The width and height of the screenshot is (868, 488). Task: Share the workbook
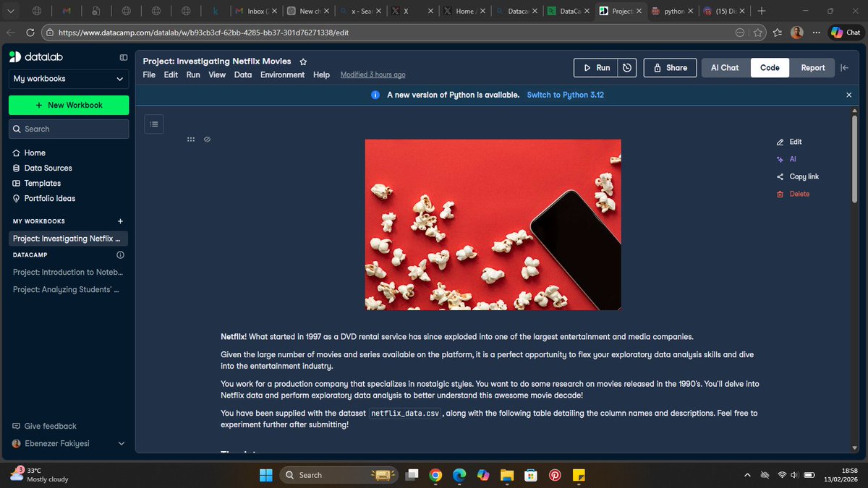670,67
